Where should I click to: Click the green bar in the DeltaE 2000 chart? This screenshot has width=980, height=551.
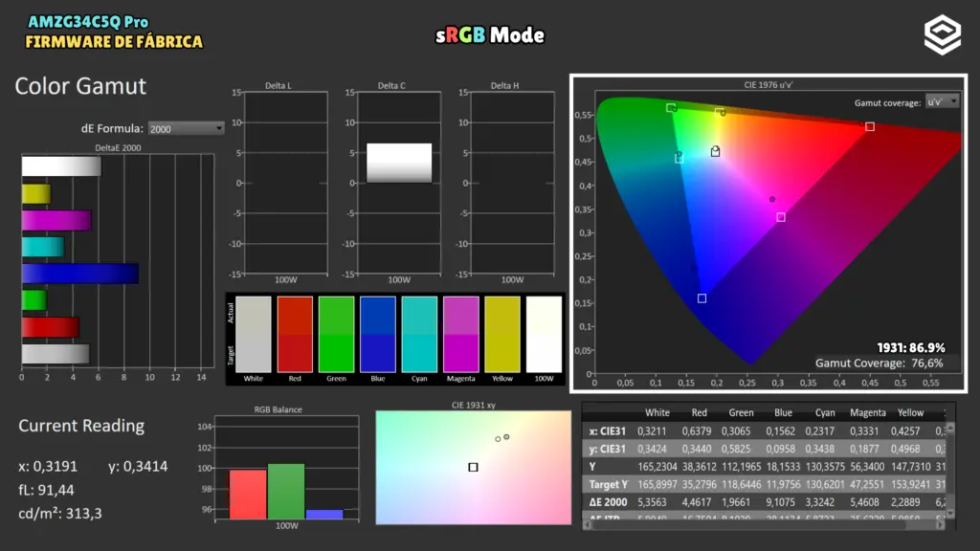point(33,300)
